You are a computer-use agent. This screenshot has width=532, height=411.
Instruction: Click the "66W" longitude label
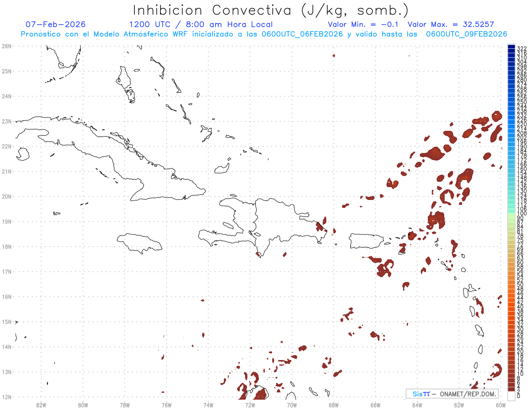[376, 404]
